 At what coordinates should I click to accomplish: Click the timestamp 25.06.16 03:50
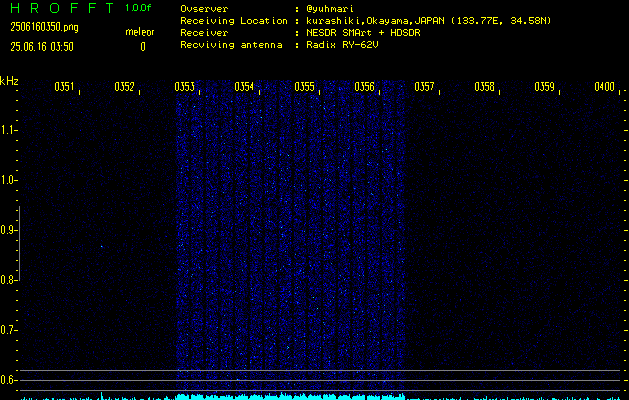pyautogui.click(x=42, y=47)
